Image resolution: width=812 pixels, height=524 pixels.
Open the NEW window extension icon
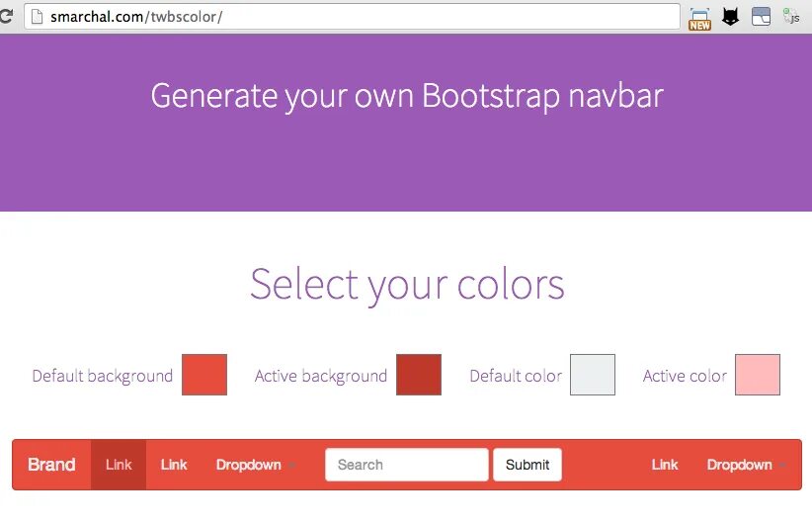[x=699, y=19]
